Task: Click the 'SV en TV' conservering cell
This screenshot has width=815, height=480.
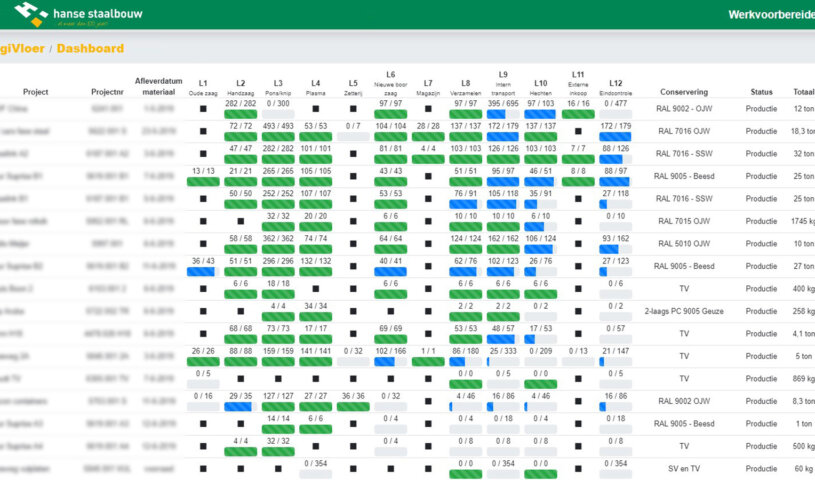Action: (684, 469)
